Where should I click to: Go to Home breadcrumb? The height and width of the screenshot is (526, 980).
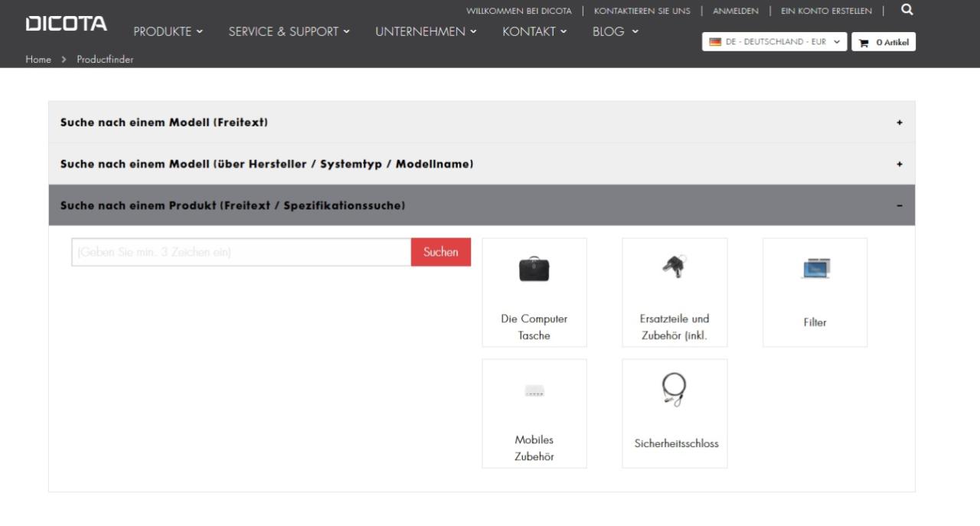click(38, 60)
